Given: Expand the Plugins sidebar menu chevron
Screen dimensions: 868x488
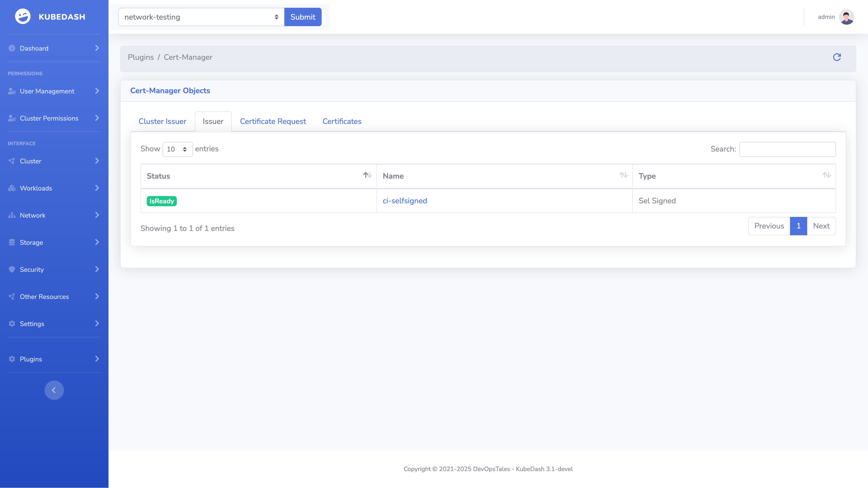Looking at the screenshot, I should coord(97,359).
